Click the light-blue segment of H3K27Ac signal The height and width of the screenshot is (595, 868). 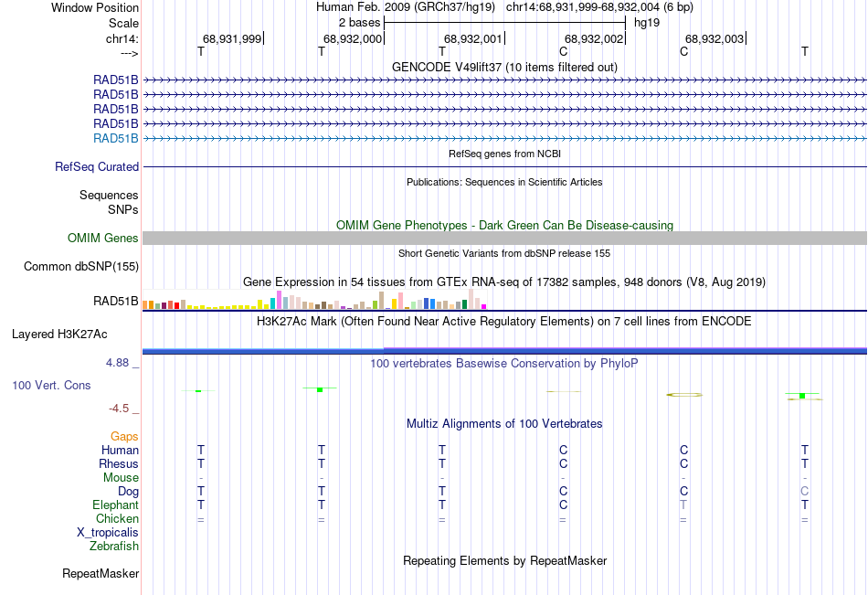coord(263,350)
